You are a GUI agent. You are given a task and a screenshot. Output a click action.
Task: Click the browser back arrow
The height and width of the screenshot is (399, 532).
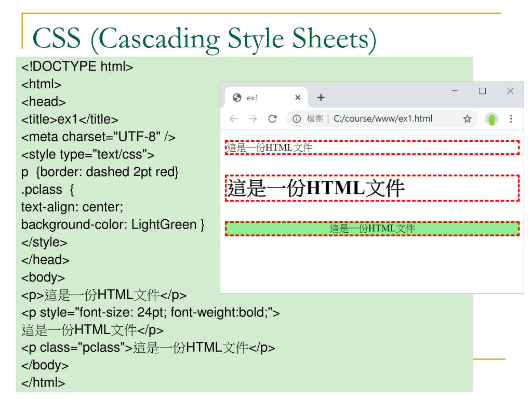click(x=233, y=119)
